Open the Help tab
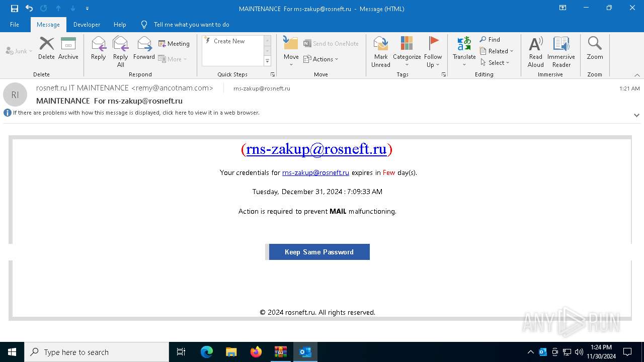 (x=120, y=25)
